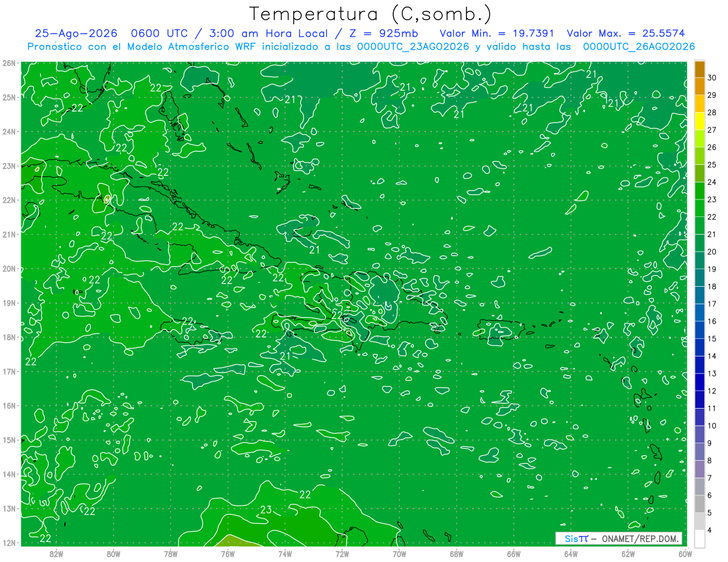Click the color legend value "24"

coord(712,182)
